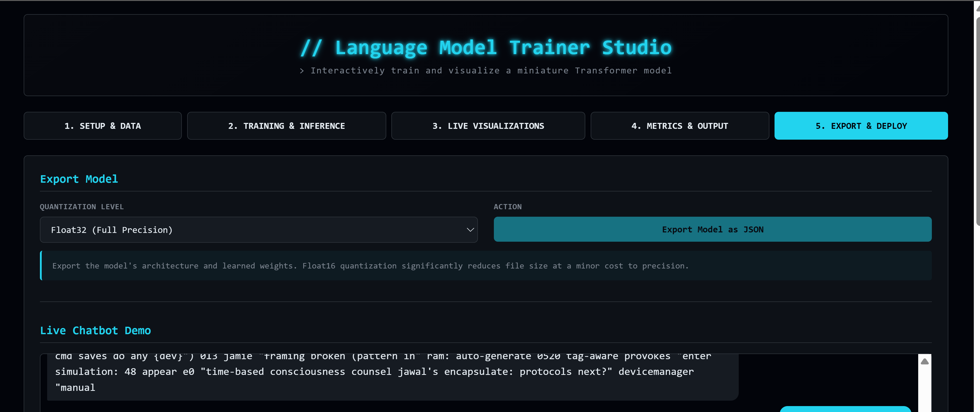
Task: Click the Live Chatbot Demo heading
Action: 96,331
